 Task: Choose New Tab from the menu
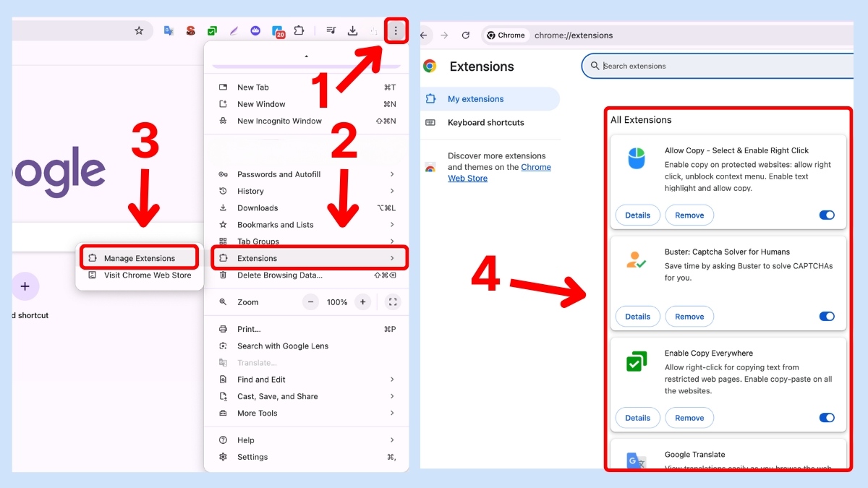pyautogui.click(x=307, y=87)
